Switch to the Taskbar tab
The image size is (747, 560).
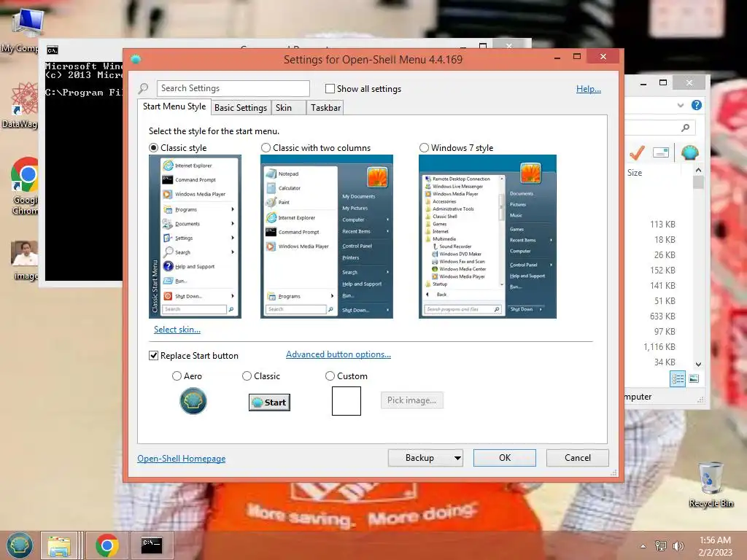tap(326, 108)
